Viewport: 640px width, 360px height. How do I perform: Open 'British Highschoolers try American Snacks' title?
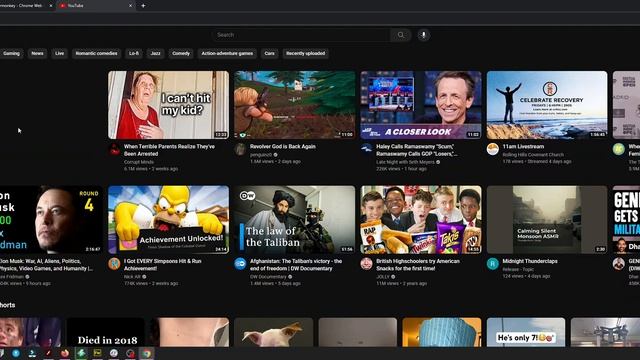coord(418,264)
